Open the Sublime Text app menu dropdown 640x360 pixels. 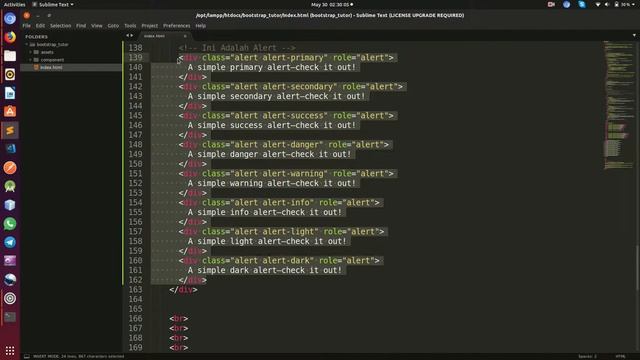click(x=53, y=4)
